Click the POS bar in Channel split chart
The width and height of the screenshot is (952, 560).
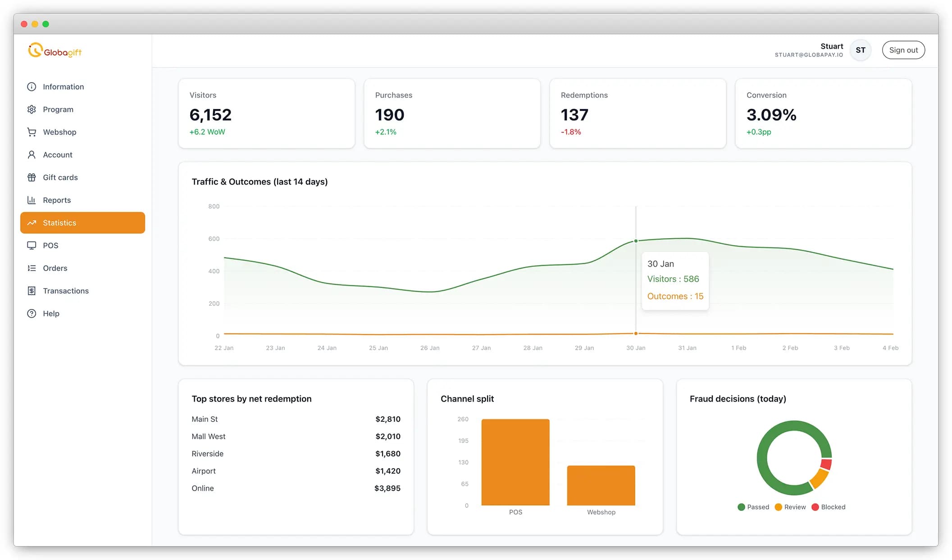point(515,462)
